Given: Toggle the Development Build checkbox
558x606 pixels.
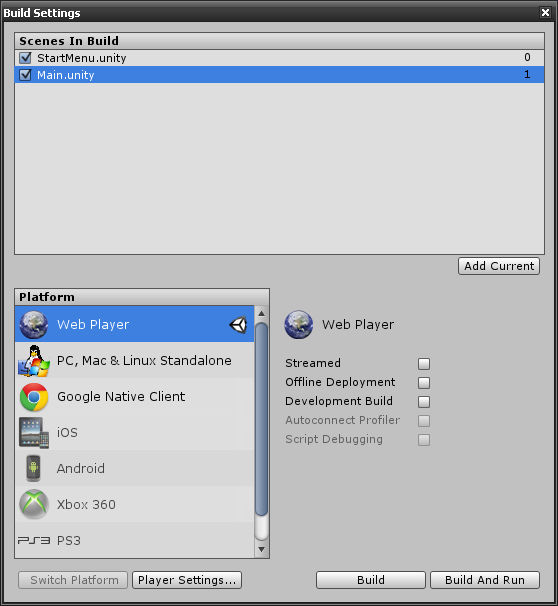Looking at the screenshot, I should click(x=424, y=402).
